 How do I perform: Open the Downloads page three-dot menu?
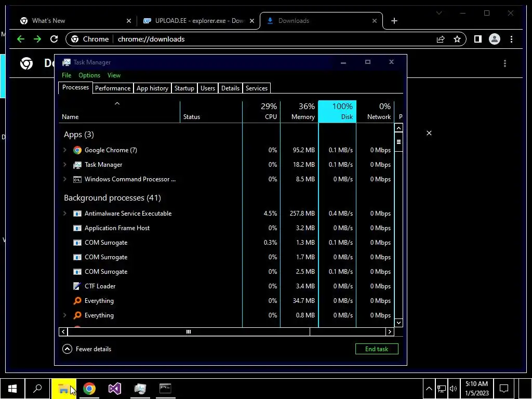click(x=505, y=63)
